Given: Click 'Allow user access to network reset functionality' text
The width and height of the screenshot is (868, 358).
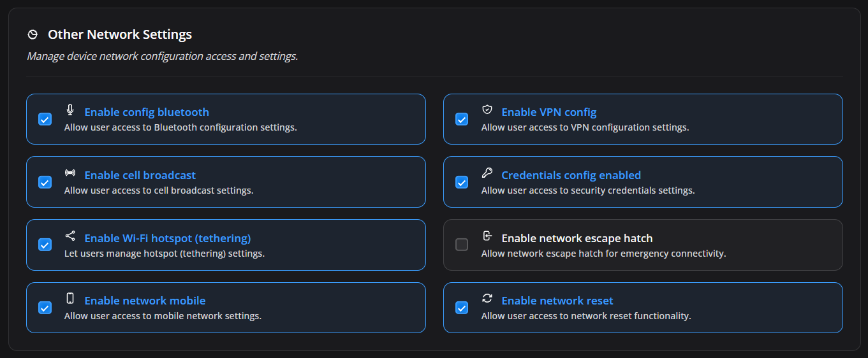Looking at the screenshot, I should [586, 316].
